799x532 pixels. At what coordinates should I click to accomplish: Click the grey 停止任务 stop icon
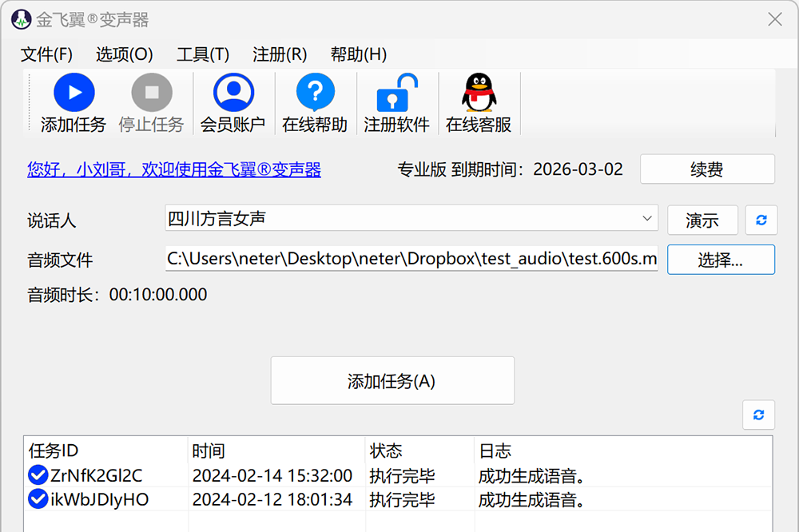(x=151, y=93)
